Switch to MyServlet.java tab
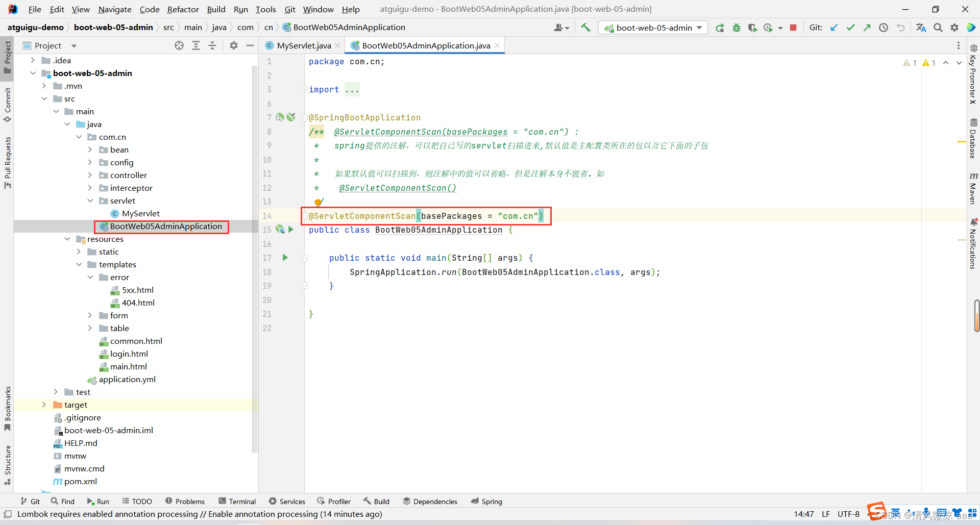 304,45
